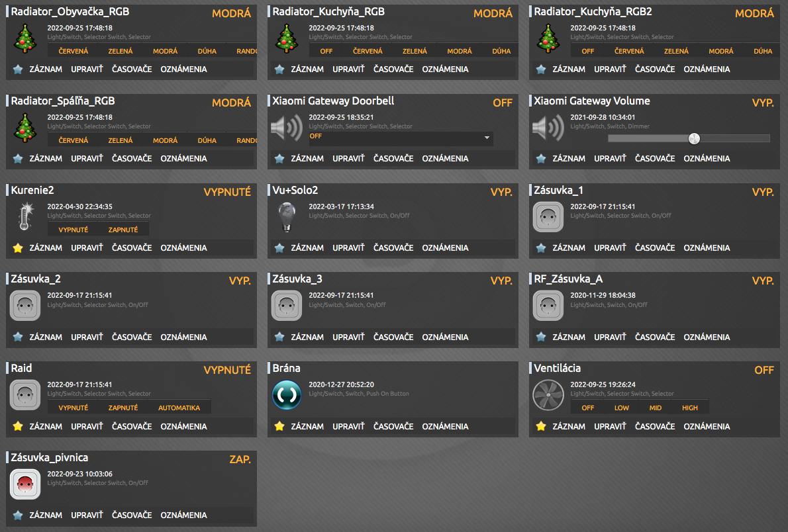Click UPRAVIŤ for Xiaomi Gateway Doorbell
788x532 pixels.
tap(348, 159)
